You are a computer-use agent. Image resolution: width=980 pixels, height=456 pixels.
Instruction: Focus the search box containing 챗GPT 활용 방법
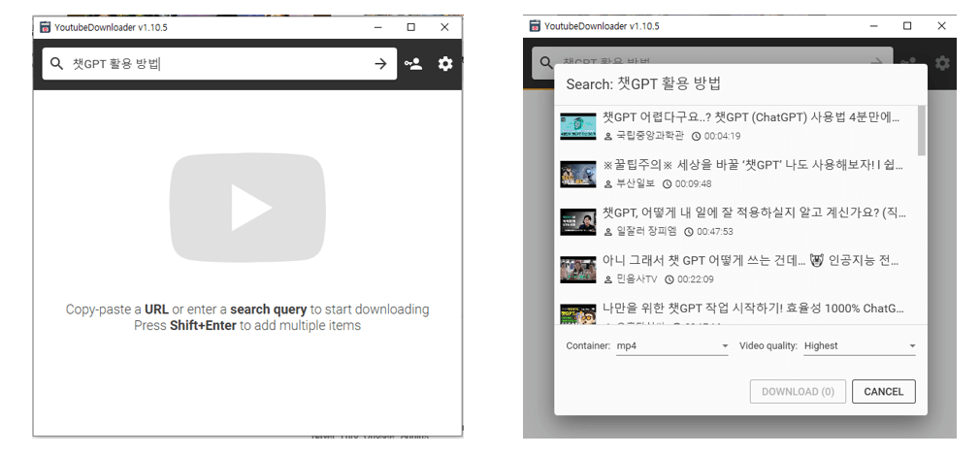tap(219, 64)
